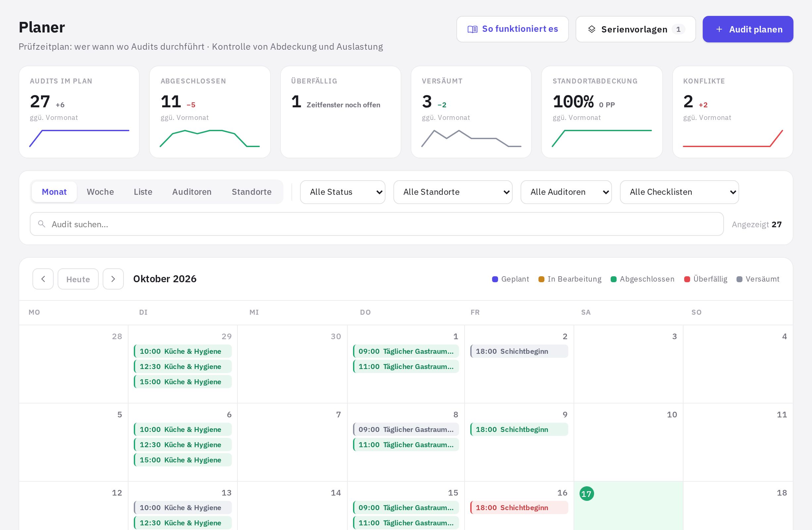The height and width of the screenshot is (530, 812).
Task: Open the Alle Auditoren filter
Action: [x=566, y=192]
